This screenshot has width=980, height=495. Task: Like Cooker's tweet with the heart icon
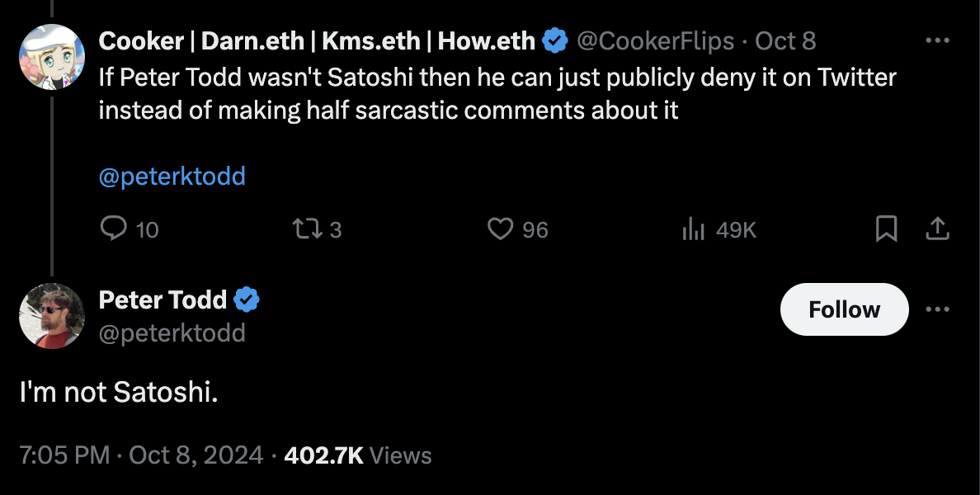(x=500, y=229)
